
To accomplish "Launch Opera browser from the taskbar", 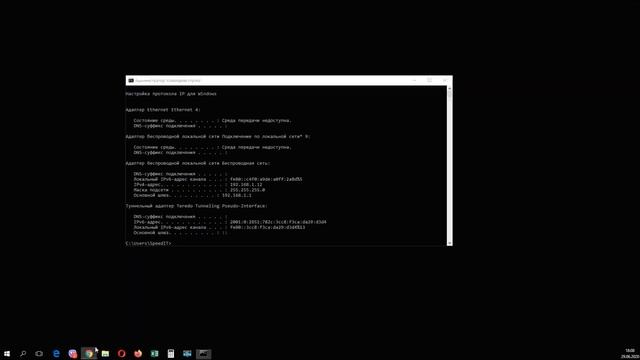I will tap(122, 353).
